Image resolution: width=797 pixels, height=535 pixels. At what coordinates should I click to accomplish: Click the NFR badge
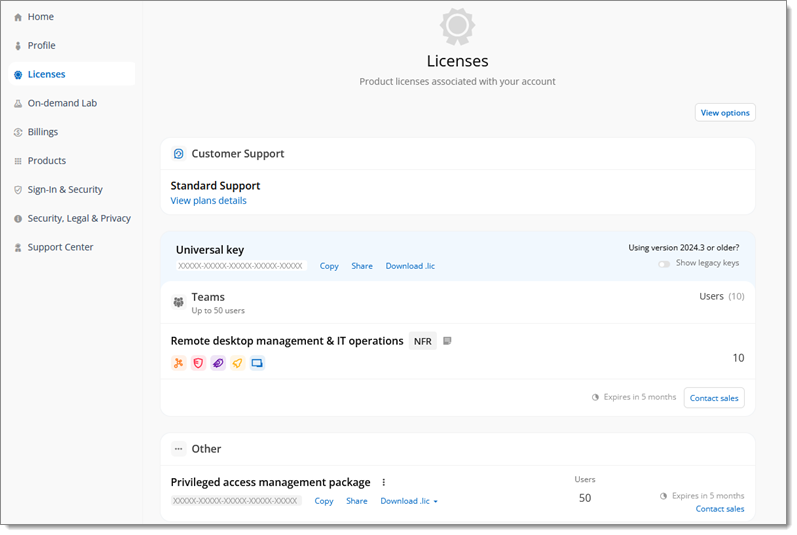(422, 341)
